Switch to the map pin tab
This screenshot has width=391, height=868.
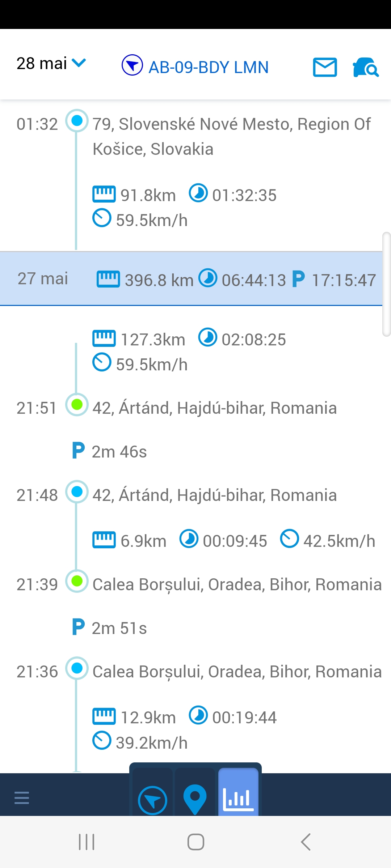click(195, 799)
